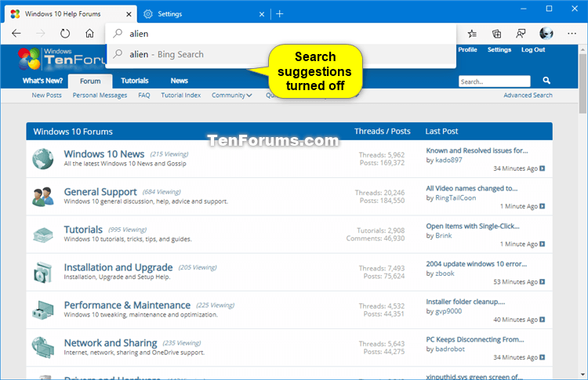588x380 pixels.
Task: Open 'Known and Resolved issues for...' post
Action: (477, 150)
